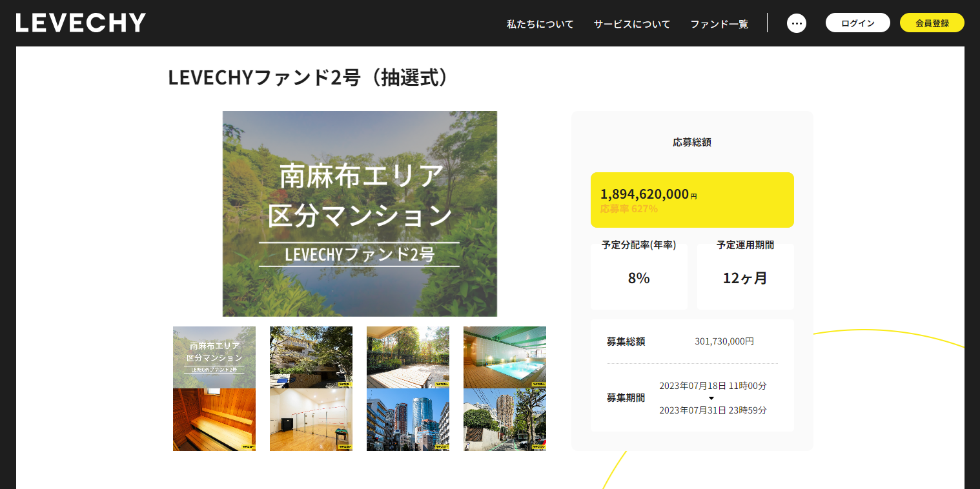Click the 会員登録 button
Viewport: 980px width, 489px height.
[x=932, y=23]
